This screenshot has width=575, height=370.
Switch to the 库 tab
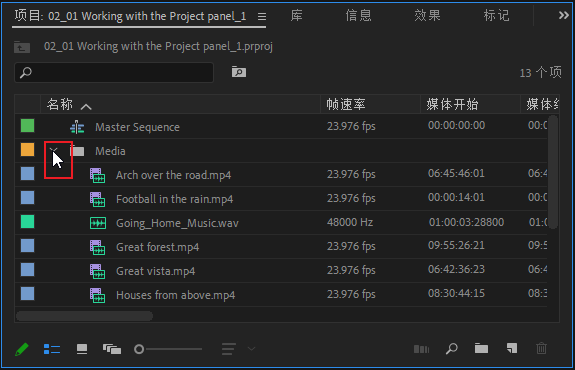click(296, 16)
